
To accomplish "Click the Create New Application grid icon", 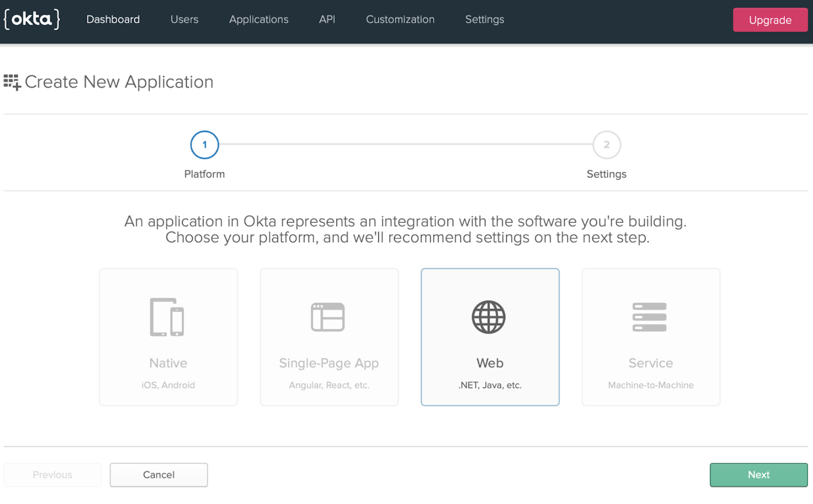I will (x=12, y=82).
